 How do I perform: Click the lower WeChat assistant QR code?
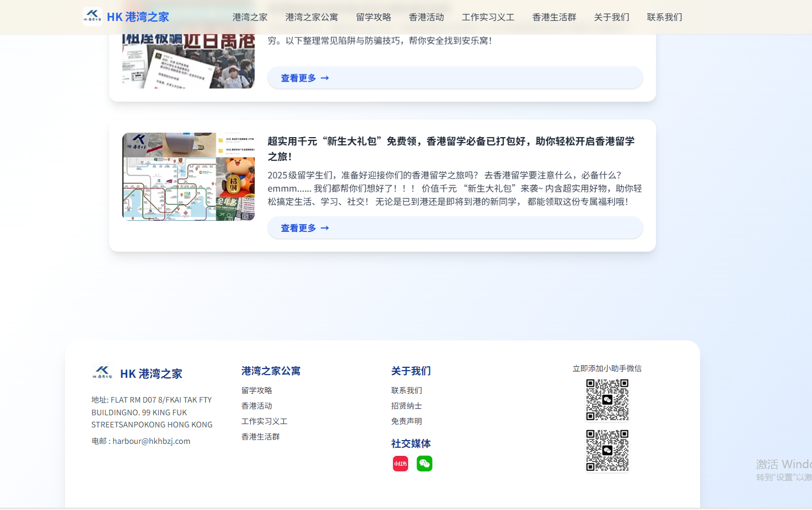coord(607,451)
